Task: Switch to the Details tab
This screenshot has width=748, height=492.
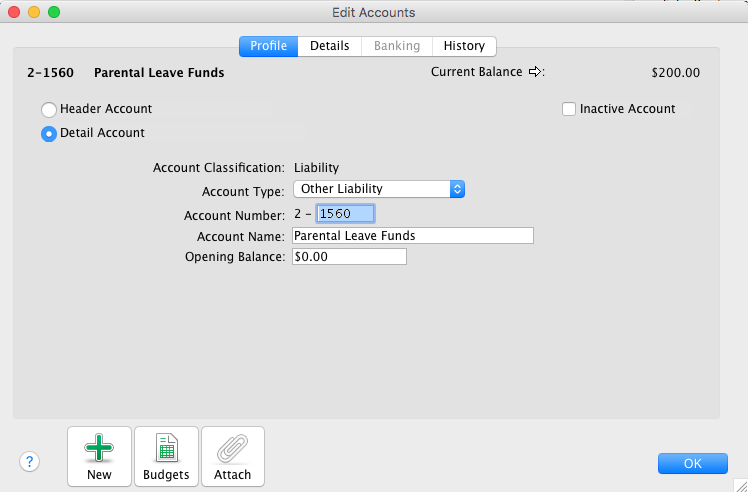Action: point(329,46)
